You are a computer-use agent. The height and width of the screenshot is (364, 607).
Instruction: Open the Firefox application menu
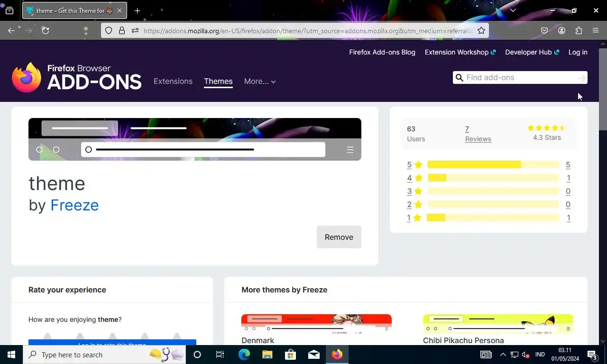[596, 30]
